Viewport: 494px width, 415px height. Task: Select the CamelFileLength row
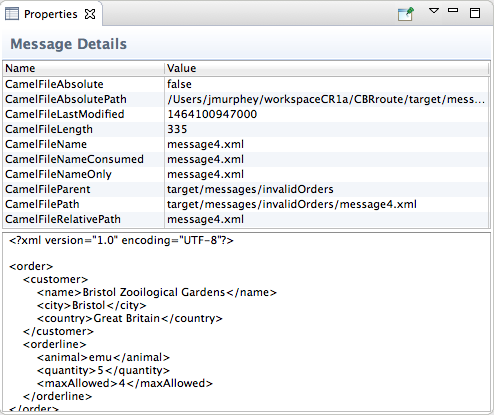pyautogui.click(x=246, y=129)
